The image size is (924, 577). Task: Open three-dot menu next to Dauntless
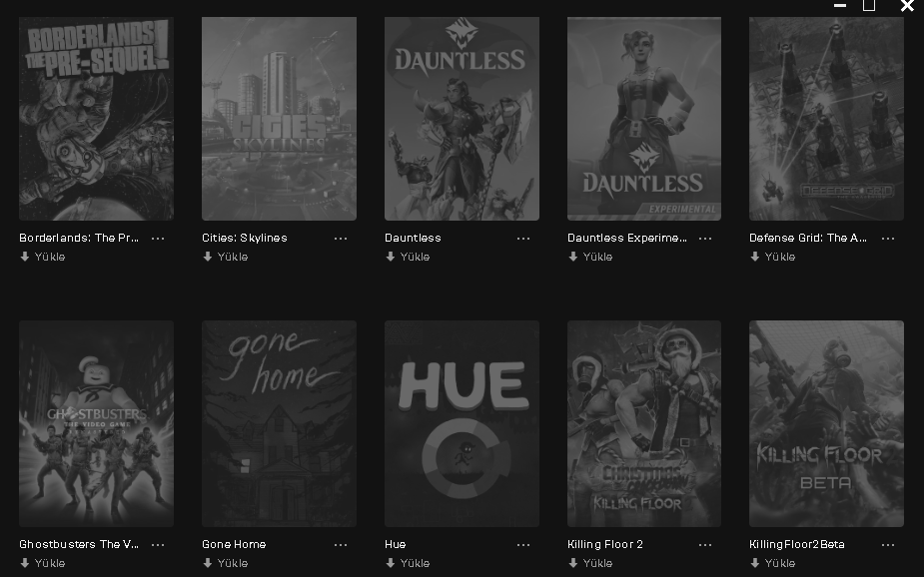(x=522, y=239)
